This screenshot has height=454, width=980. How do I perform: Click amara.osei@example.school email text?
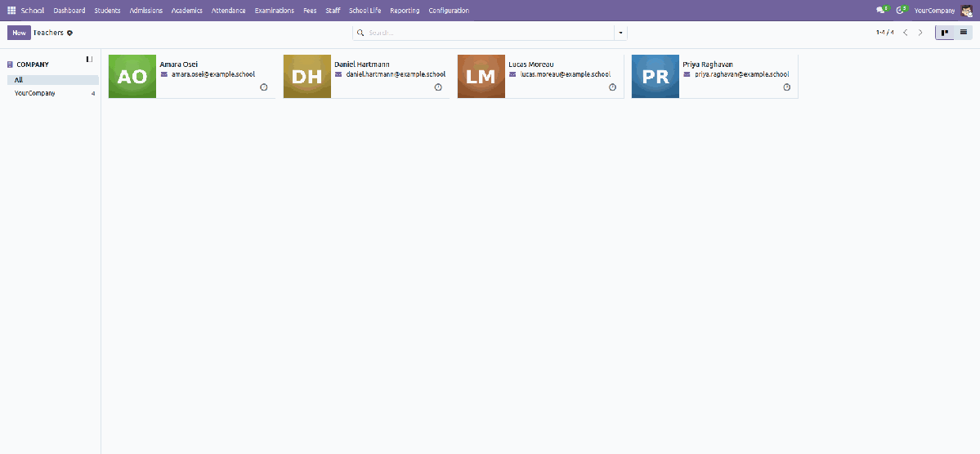(213, 74)
